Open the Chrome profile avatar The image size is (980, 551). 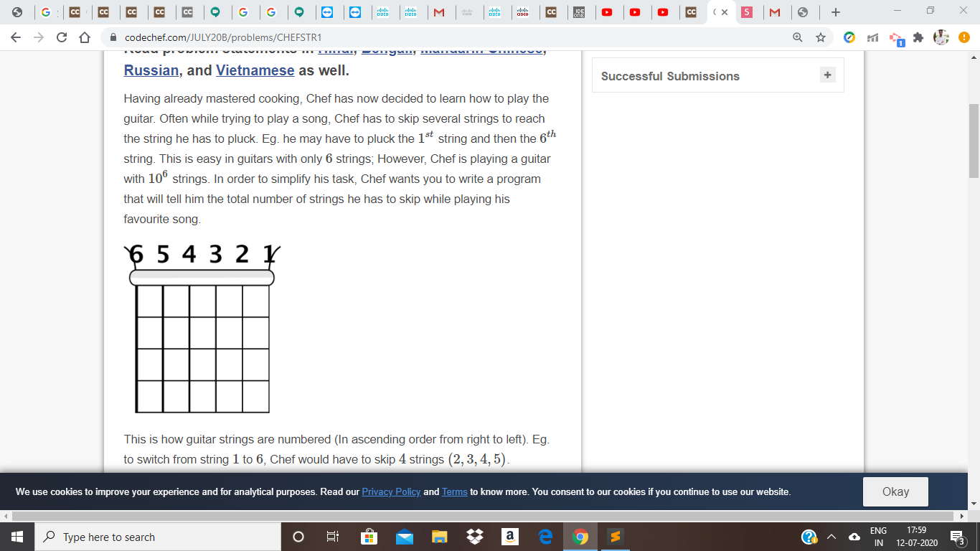click(941, 37)
